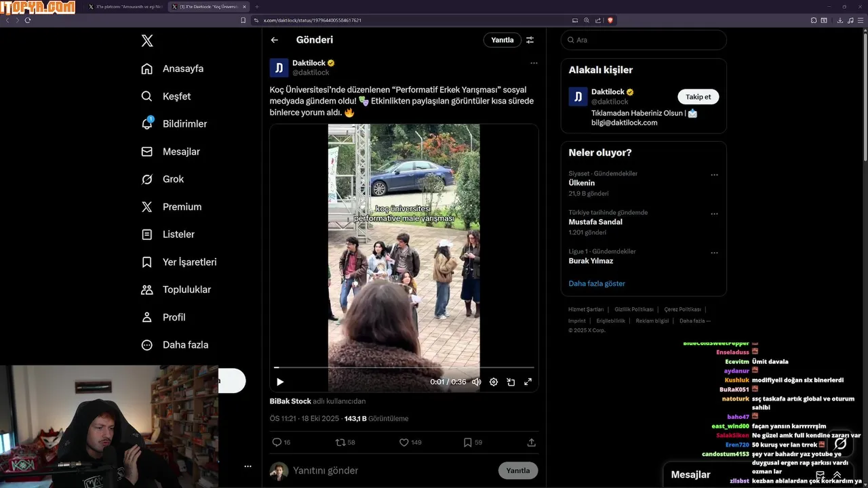
Task: Click the browser back arrow
Action: point(7,20)
